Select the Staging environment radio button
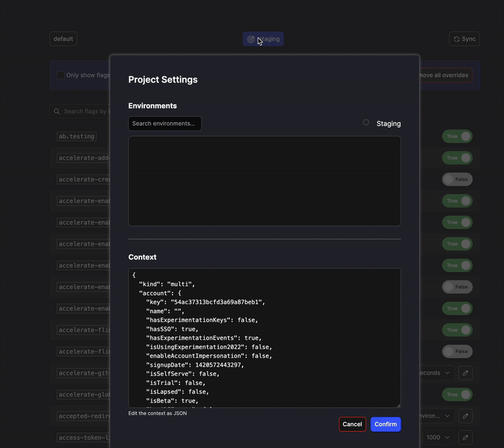The width and height of the screenshot is (504, 448). [x=366, y=122]
